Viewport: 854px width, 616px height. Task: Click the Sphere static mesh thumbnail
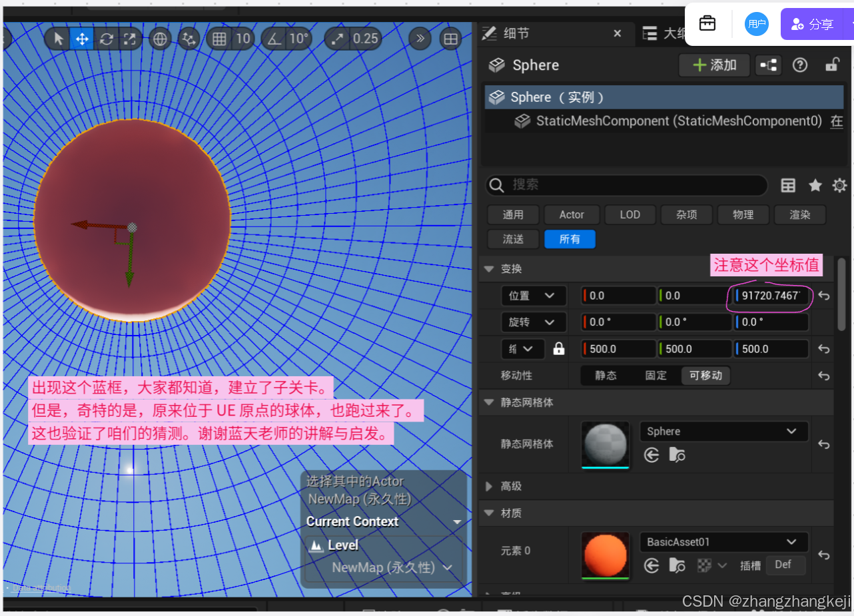(605, 444)
